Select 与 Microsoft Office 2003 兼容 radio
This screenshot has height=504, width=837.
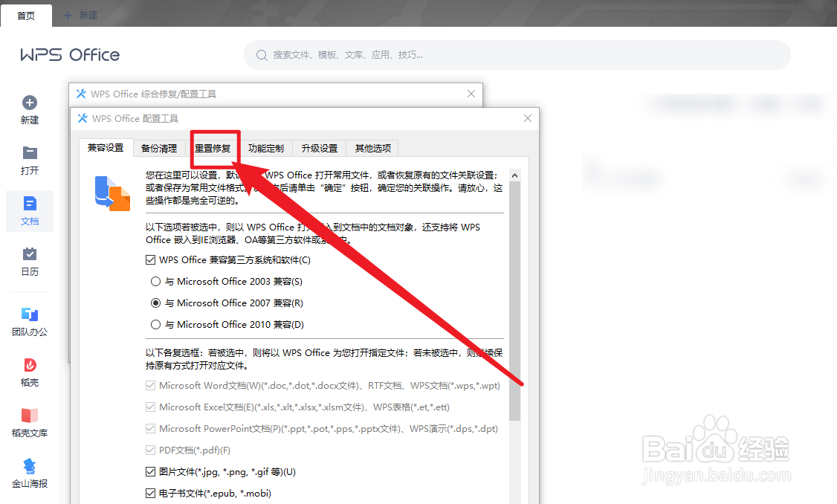click(155, 282)
